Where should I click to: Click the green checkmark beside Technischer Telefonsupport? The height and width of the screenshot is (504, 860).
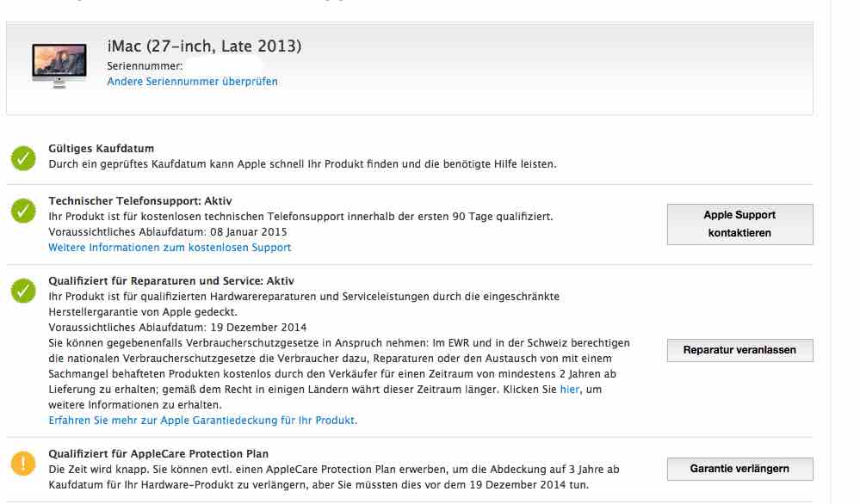(23, 211)
